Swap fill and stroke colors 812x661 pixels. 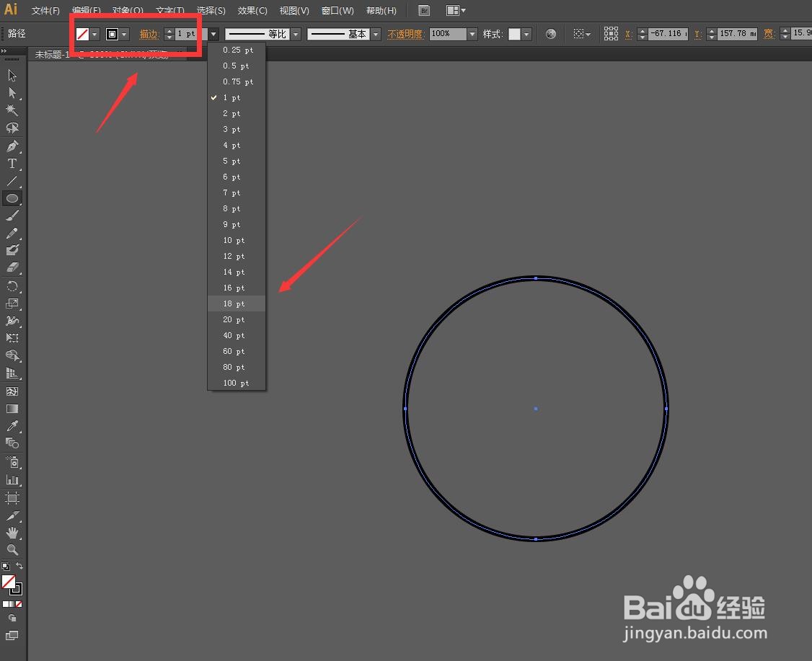(x=19, y=566)
